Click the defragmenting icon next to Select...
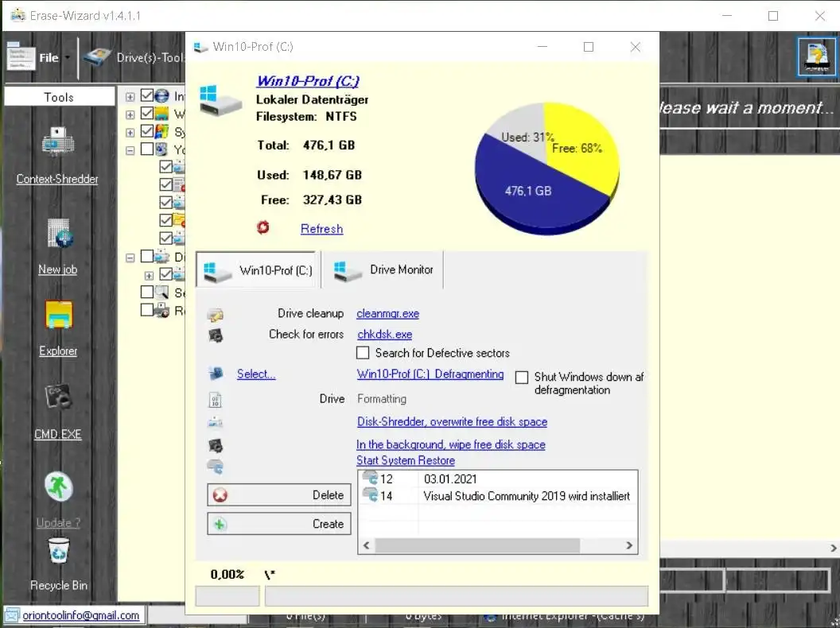The height and width of the screenshot is (628, 840). (216, 373)
